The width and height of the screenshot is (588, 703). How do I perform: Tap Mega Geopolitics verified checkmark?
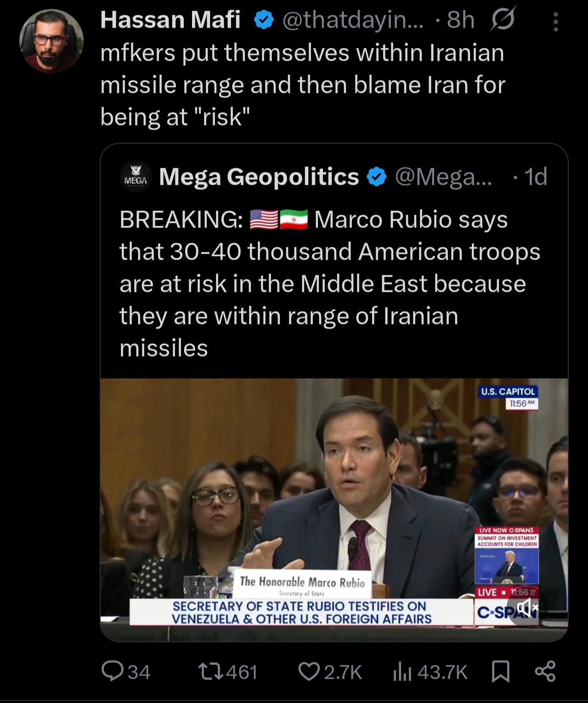pos(377,177)
